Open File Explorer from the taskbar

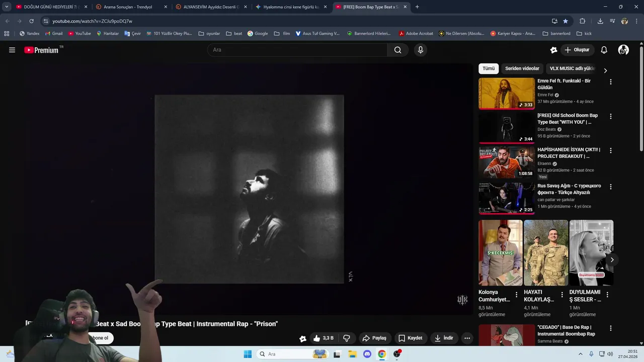point(352,354)
